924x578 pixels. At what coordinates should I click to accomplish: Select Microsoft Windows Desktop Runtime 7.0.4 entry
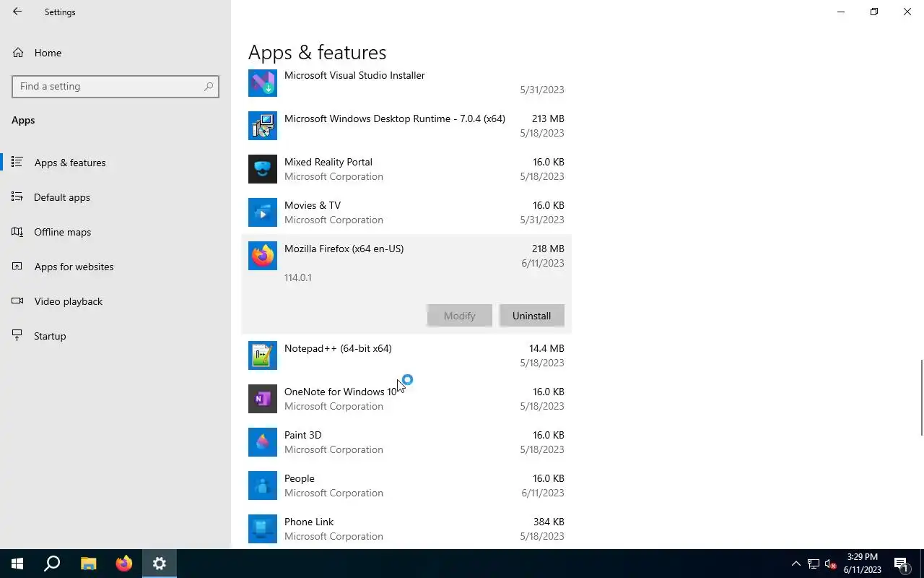(395, 118)
